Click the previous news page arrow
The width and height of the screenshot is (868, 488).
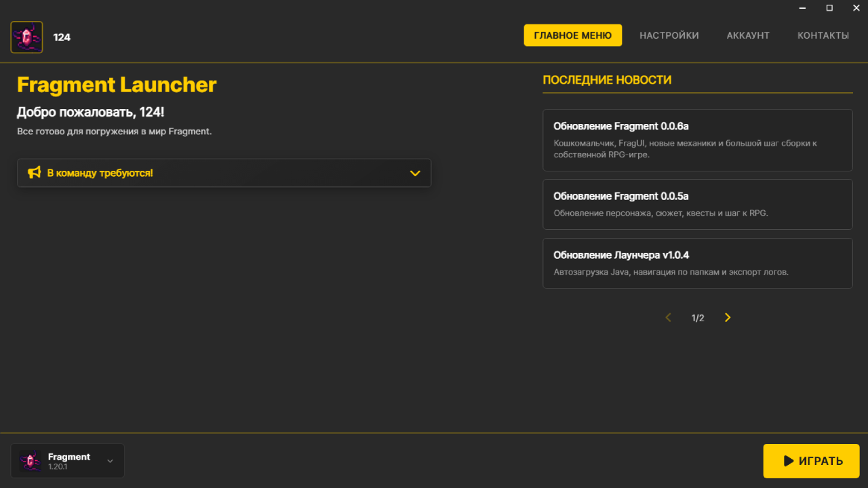(668, 318)
